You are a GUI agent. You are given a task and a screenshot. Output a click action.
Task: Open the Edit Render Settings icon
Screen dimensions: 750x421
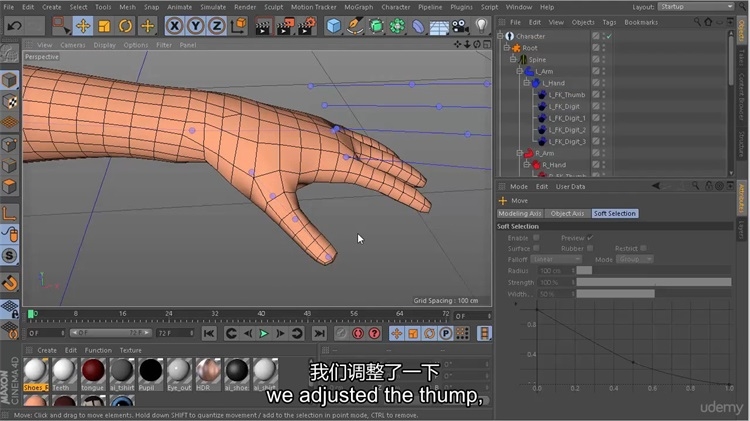click(308, 25)
